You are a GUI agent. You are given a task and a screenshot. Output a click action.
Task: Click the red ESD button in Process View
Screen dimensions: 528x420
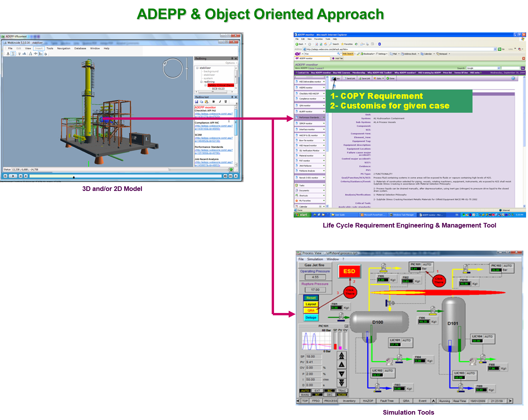(x=349, y=271)
